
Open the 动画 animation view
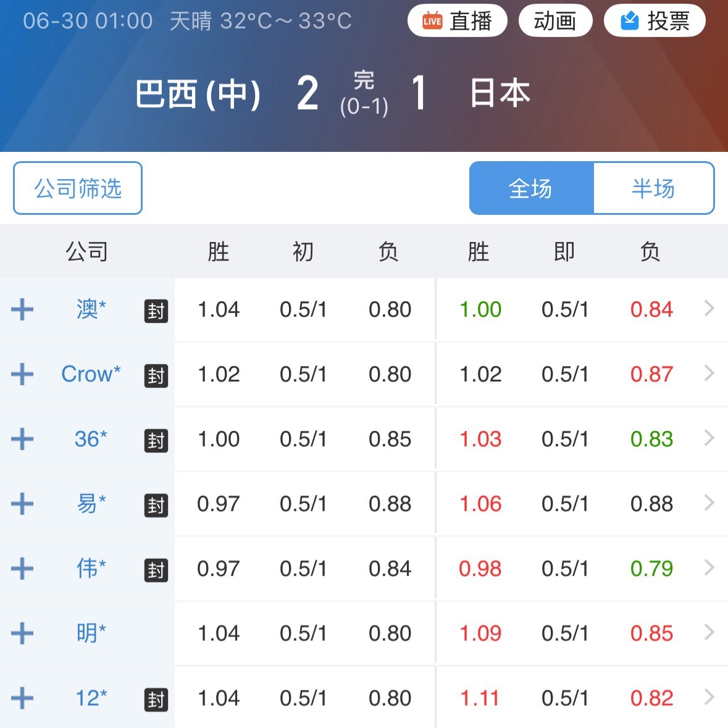pyautogui.click(x=555, y=21)
